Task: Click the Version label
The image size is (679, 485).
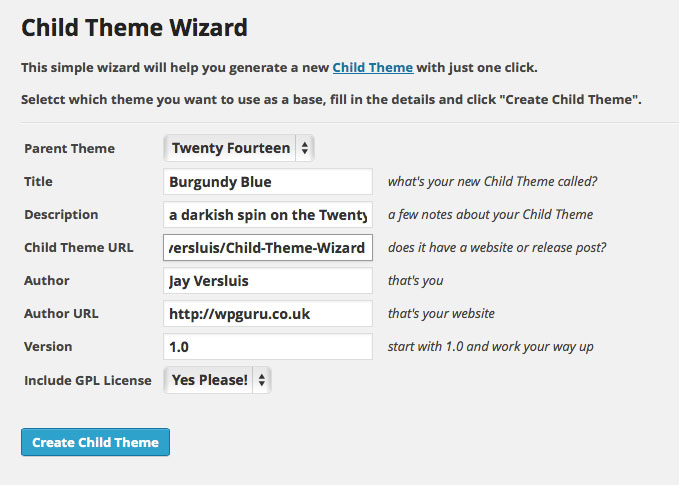Action: tap(48, 347)
